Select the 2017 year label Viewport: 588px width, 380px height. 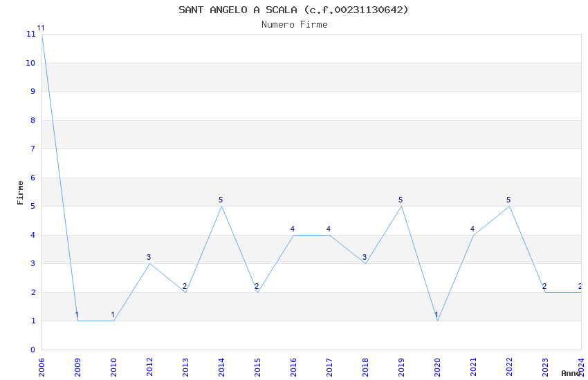point(329,368)
